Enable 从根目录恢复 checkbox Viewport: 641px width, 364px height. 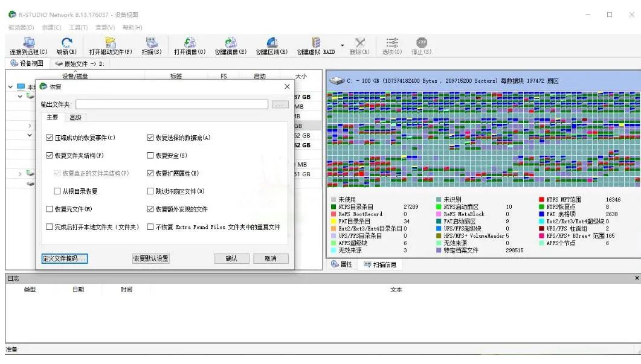(x=57, y=191)
